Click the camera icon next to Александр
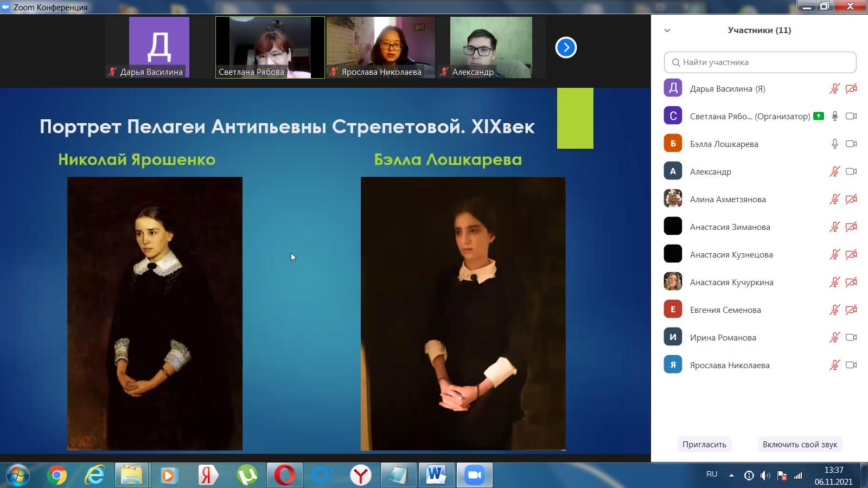Viewport: 868px width, 488px height. click(x=851, y=171)
